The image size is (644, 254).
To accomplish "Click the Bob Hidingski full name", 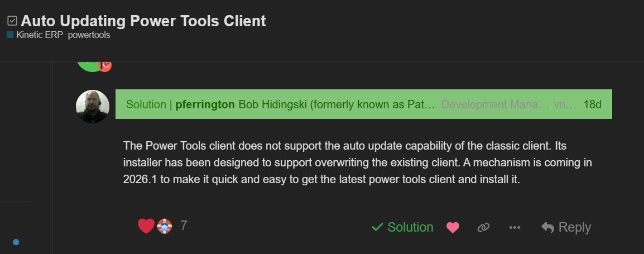I will pos(337,104).
